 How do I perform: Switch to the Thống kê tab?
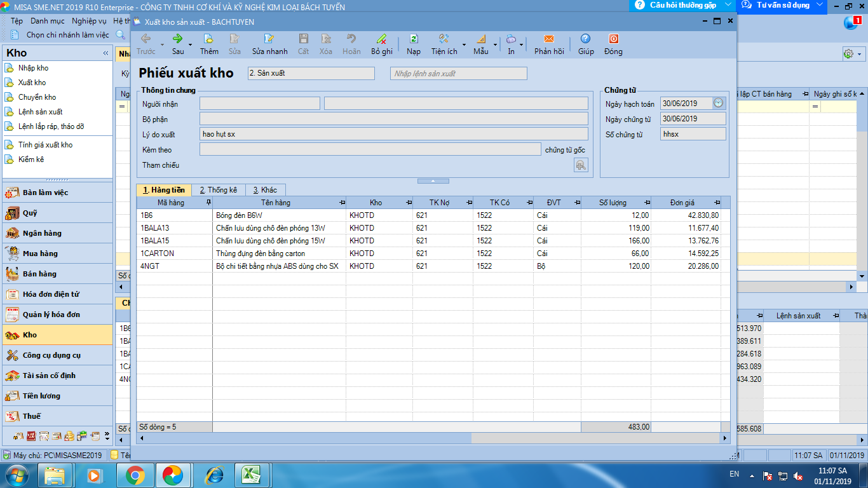point(218,190)
